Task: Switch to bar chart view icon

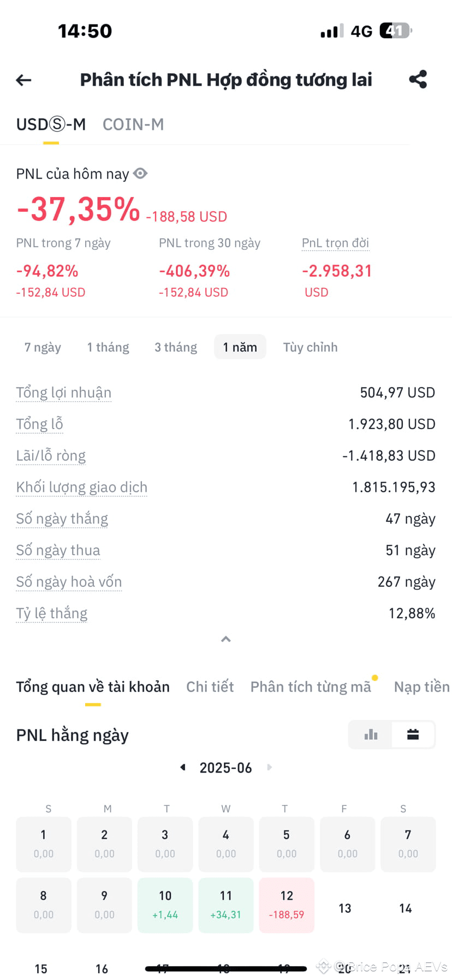Action: pos(371,734)
